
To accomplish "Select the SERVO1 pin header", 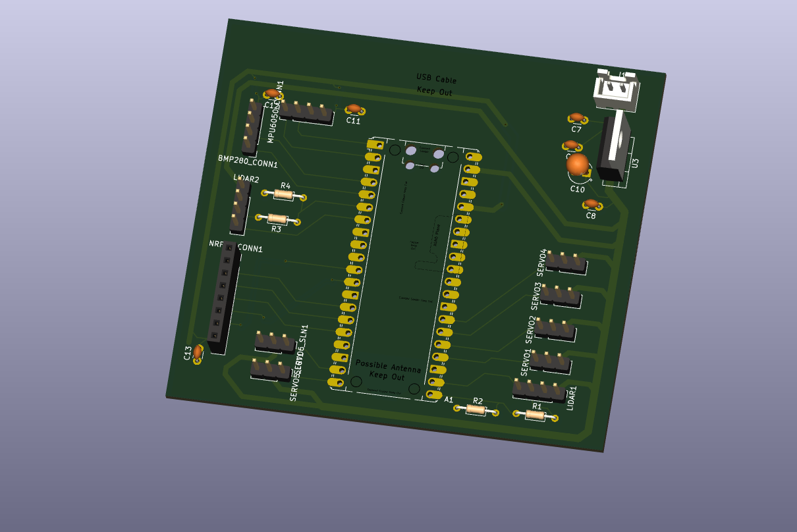I will tap(550, 361).
